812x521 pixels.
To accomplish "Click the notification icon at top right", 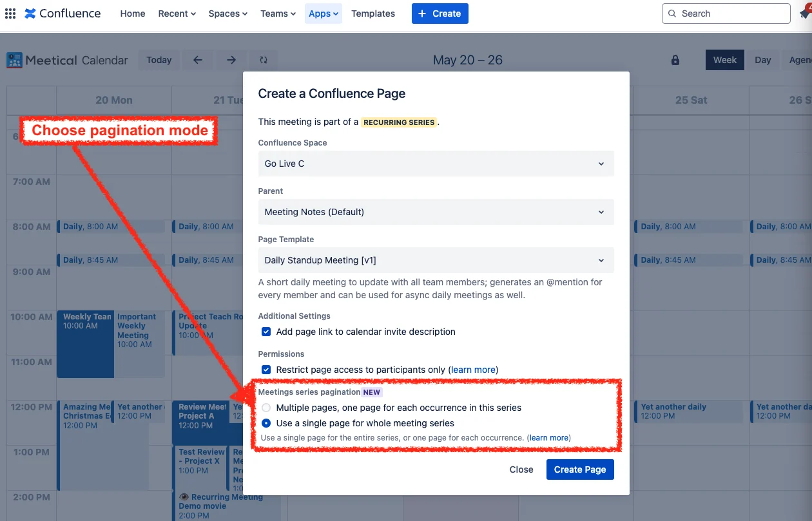I will [806, 13].
